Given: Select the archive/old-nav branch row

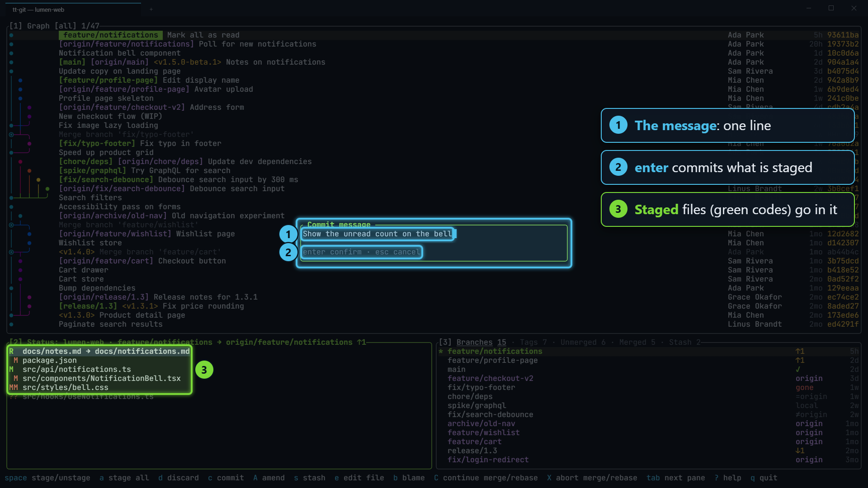Looking at the screenshot, I should coord(649,423).
